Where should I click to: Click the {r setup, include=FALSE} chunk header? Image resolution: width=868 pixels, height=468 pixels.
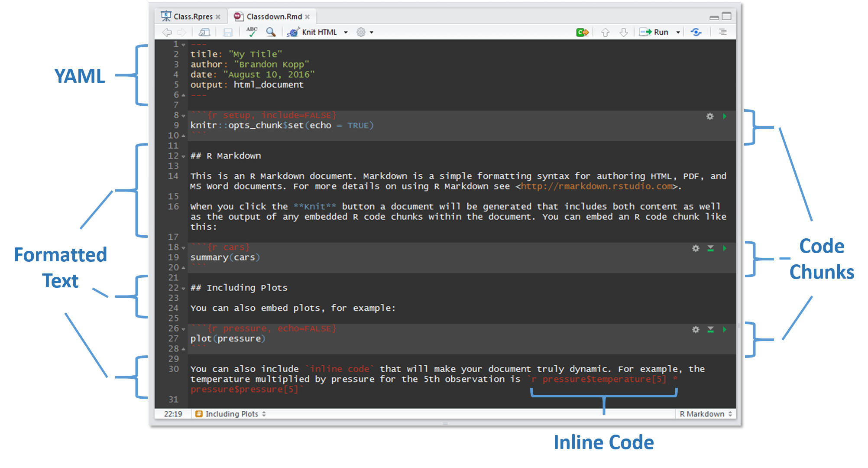(264, 115)
